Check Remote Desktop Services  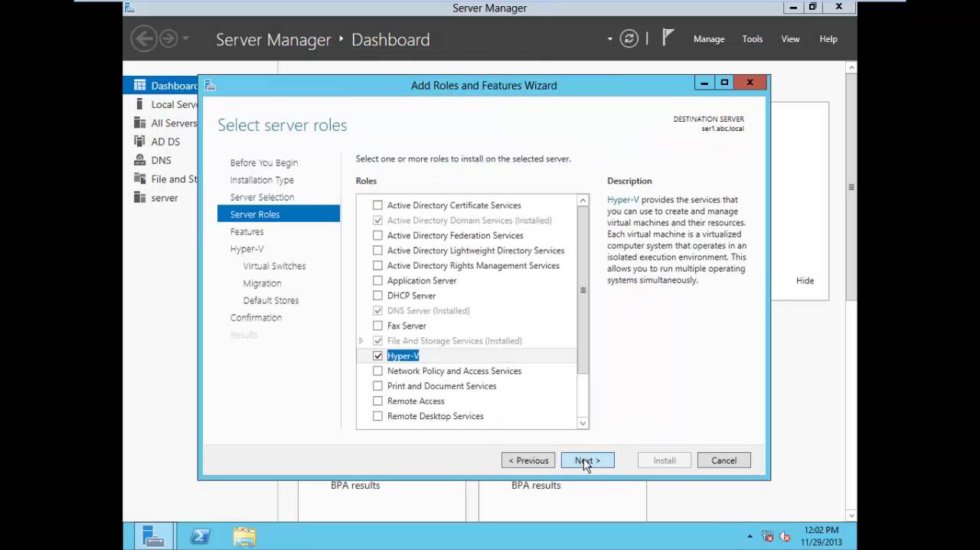tap(377, 416)
